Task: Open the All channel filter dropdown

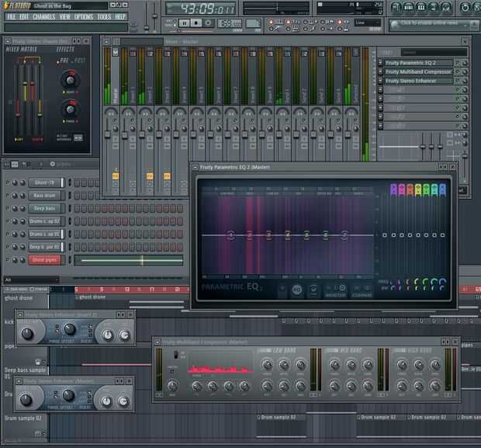Action: pyautogui.click(x=31, y=280)
